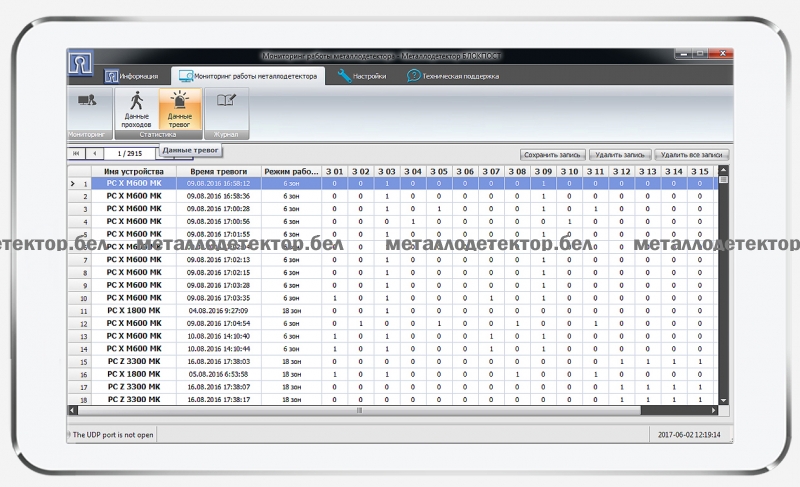This screenshot has height=487, width=800.
Task: Jump to first record navigation arrow
Action: (x=76, y=154)
